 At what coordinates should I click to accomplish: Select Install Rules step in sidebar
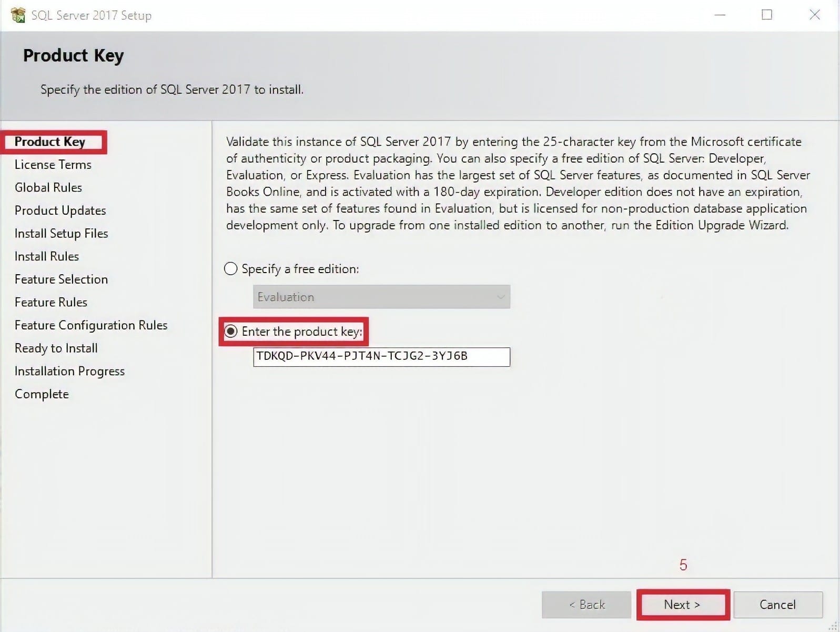(47, 256)
